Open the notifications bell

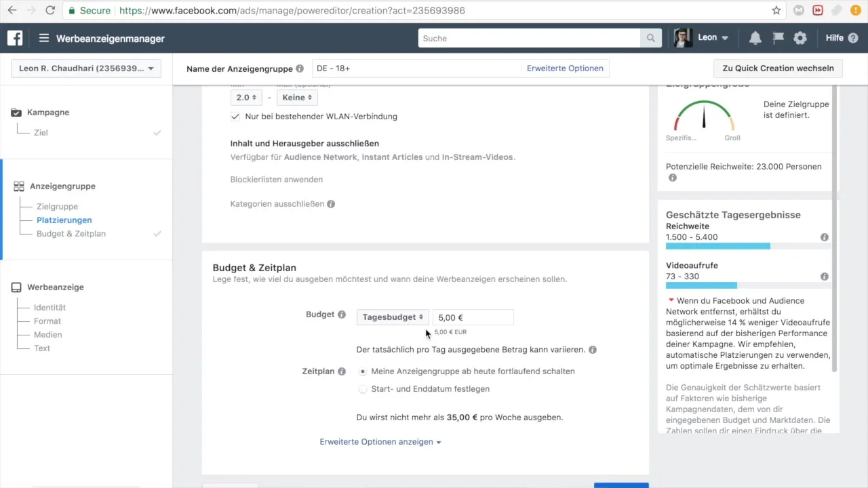coord(755,39)
